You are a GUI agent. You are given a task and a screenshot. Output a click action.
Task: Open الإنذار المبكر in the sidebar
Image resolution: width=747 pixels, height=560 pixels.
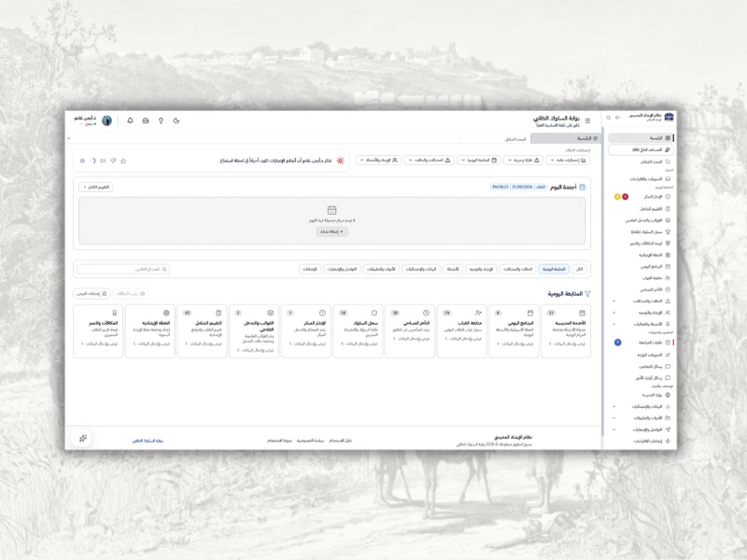641,197
